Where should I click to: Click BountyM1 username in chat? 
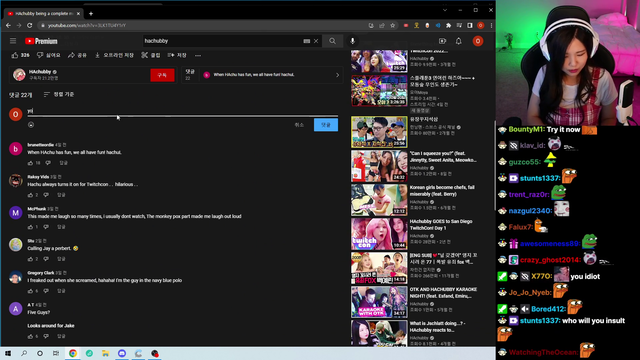(x=527, y=129)
